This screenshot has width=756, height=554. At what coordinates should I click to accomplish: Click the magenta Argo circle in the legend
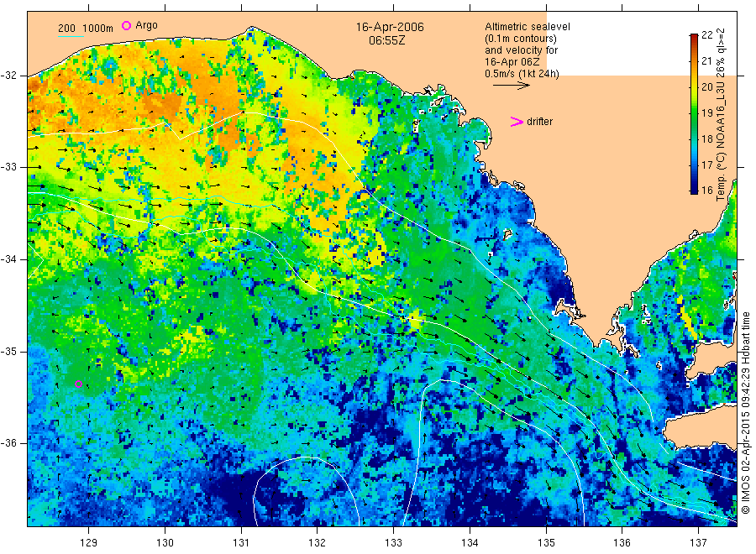pos(126,25)
